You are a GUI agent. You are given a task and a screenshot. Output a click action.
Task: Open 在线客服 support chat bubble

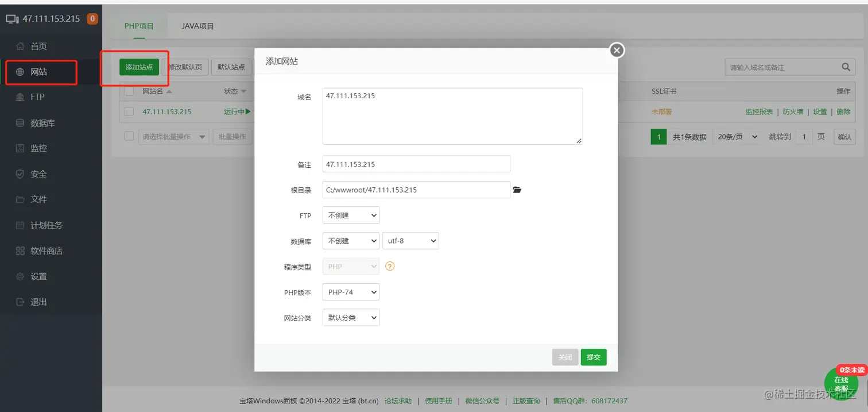coord(842,383)
